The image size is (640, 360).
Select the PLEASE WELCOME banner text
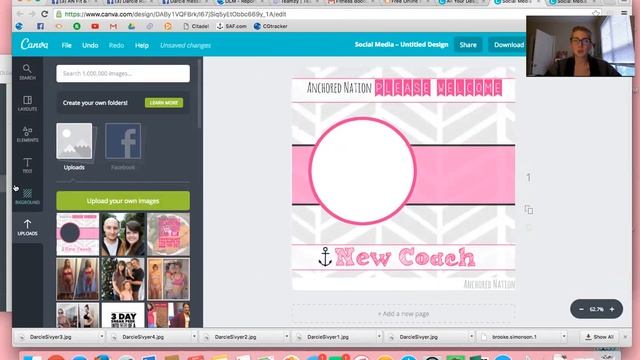click(438, 88)
